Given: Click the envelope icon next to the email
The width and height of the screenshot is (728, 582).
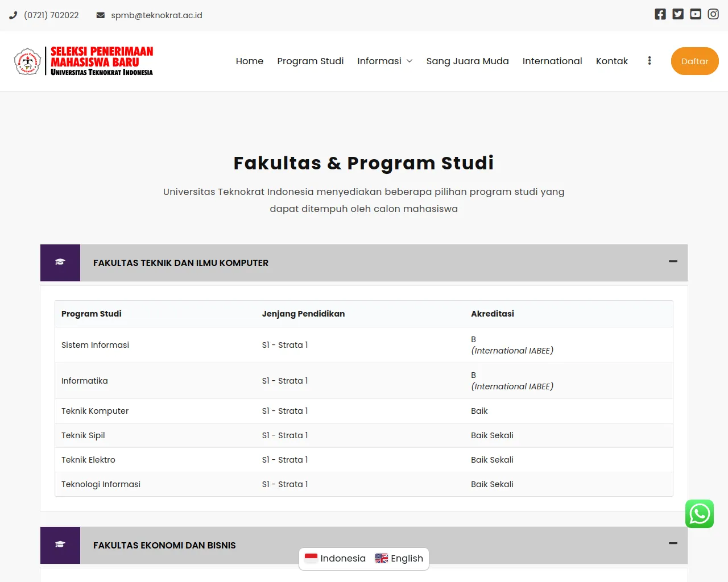Looking at the screenshot, I should coord(101,15).
